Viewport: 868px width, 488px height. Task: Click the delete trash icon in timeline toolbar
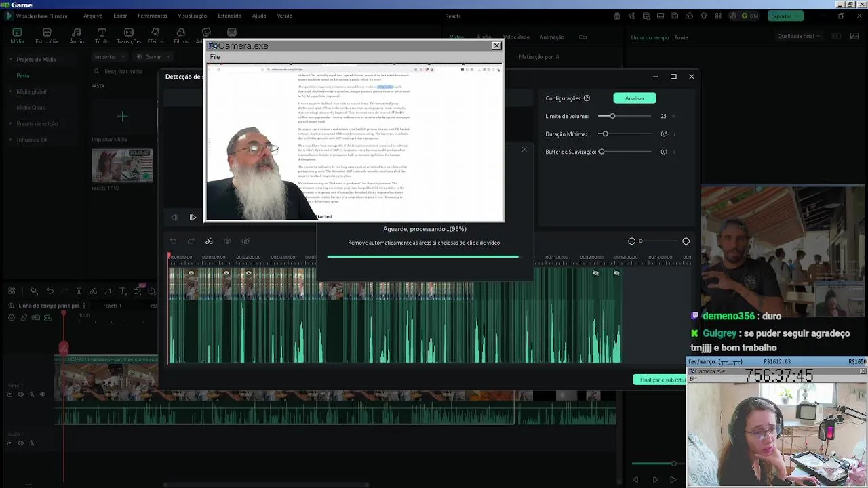tap(79, 291)
